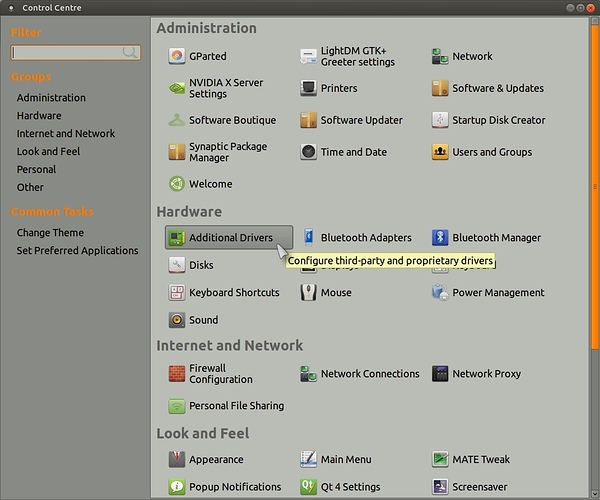600x500 pixels.
Task: Select Look and Feel group in sidebar
Action: pyautogui.click(x=49, y=151)
